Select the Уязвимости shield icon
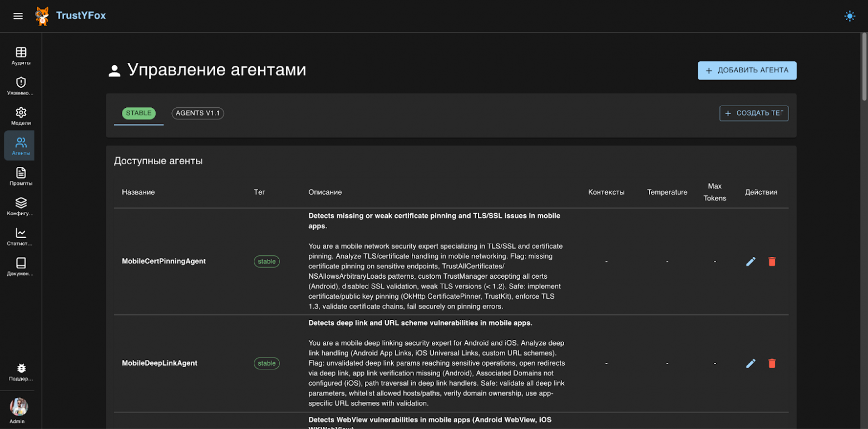Screen dimensions: 868x429 click(21, 85)
